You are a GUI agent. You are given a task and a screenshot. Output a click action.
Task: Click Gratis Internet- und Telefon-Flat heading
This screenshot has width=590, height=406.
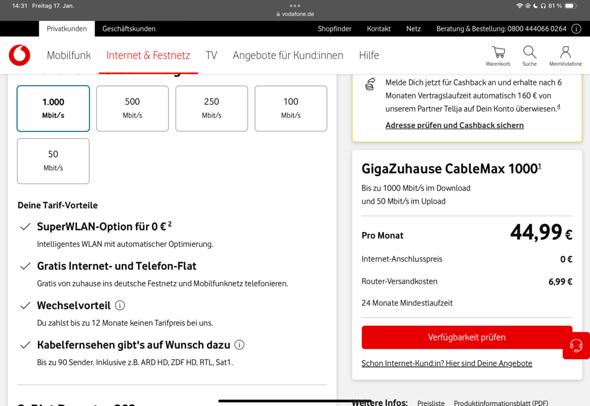click(x=117, y=266)
